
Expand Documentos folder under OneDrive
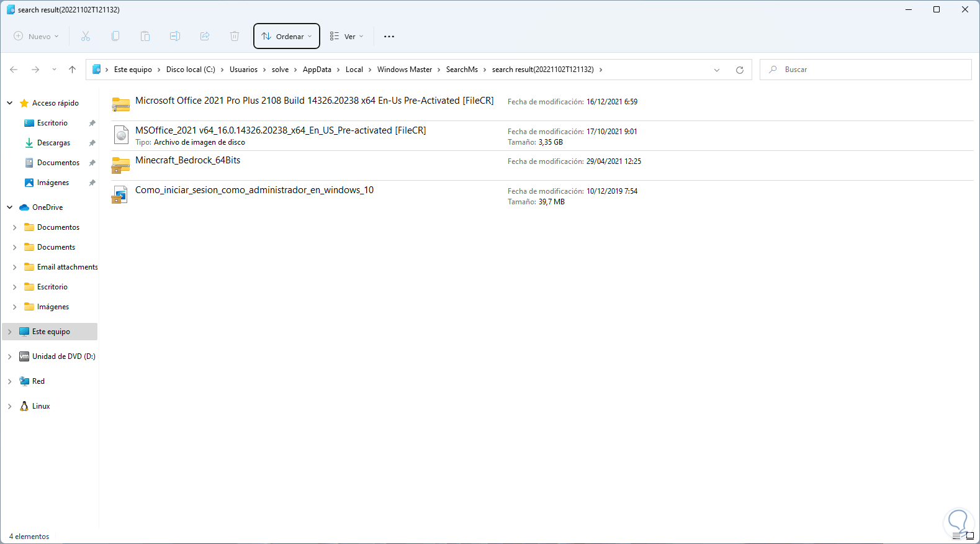click(x=15, y=227)
